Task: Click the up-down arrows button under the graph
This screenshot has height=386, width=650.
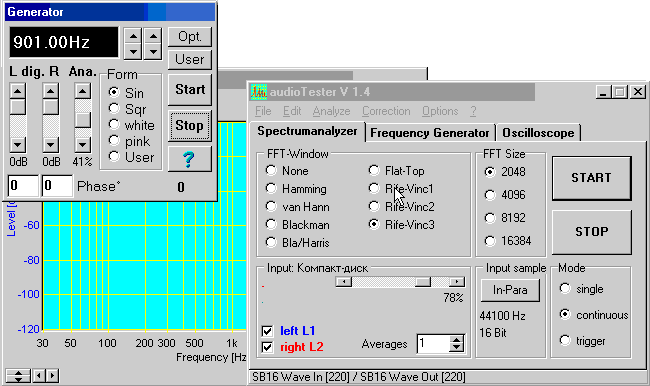Action: pyautogui.click(x=18, y=376)
